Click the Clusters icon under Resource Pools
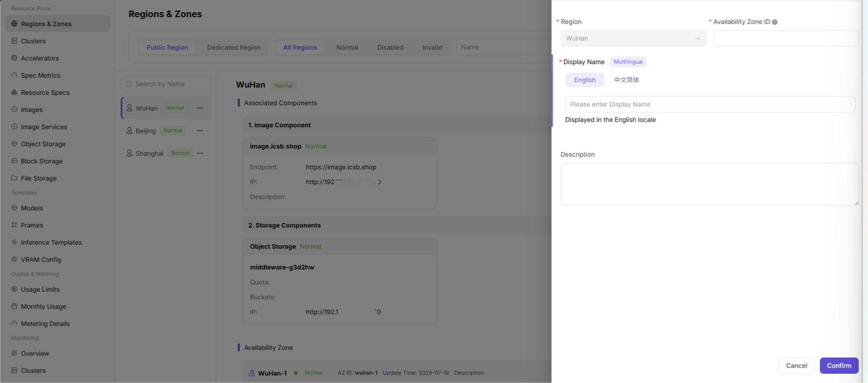 point(14,41)
